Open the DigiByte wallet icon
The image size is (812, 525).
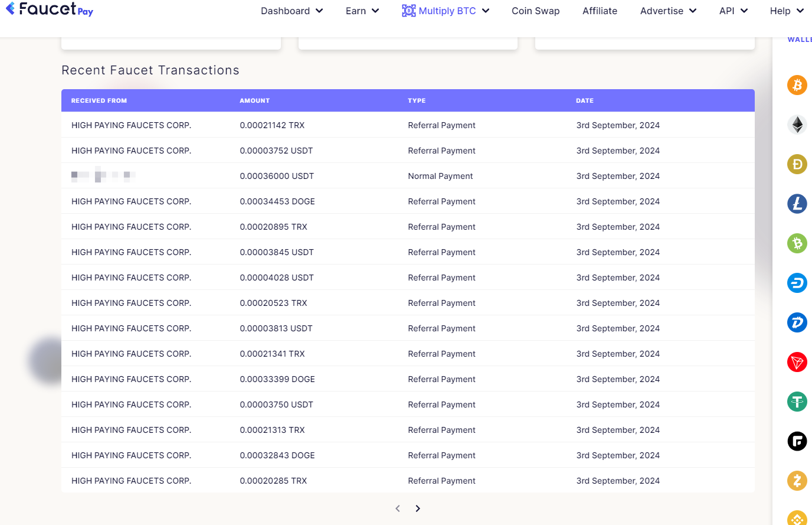click(797, 322)
